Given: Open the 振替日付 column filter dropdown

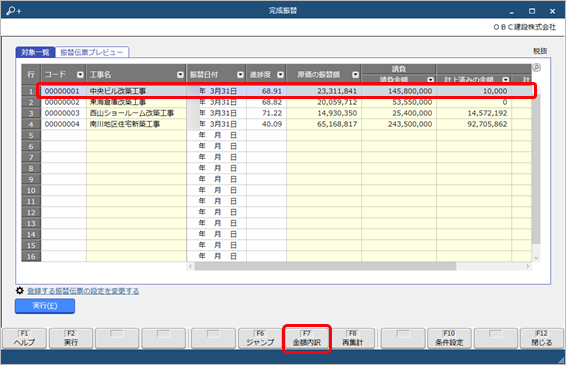Looking at the screenshot, I should pyautogui.click(x=240, y=75).
